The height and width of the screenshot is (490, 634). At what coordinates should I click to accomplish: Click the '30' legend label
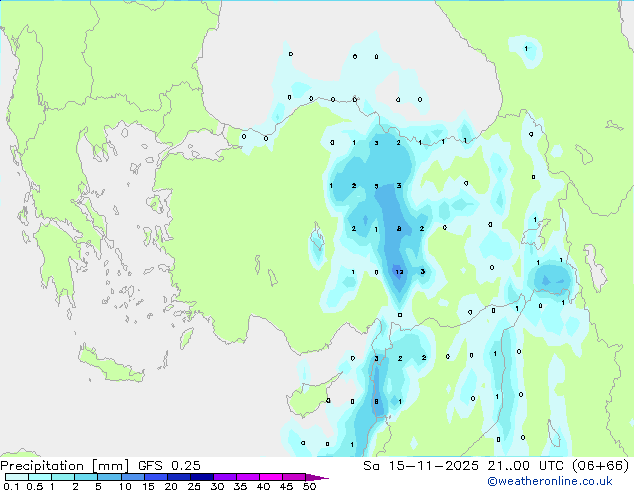(217, 486)
